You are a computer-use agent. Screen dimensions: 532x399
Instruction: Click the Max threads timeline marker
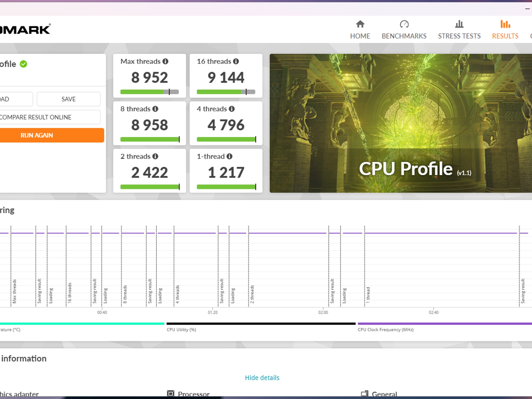coord(14,291)
